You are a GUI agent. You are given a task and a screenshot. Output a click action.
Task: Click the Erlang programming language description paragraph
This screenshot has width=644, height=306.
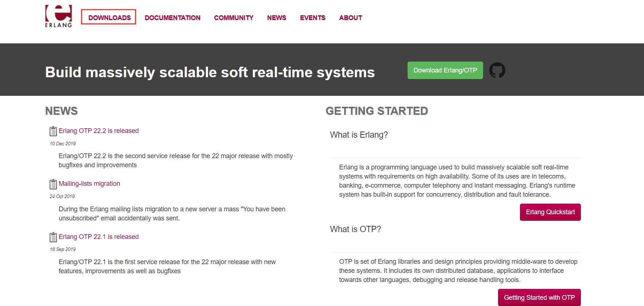[457, 181]
